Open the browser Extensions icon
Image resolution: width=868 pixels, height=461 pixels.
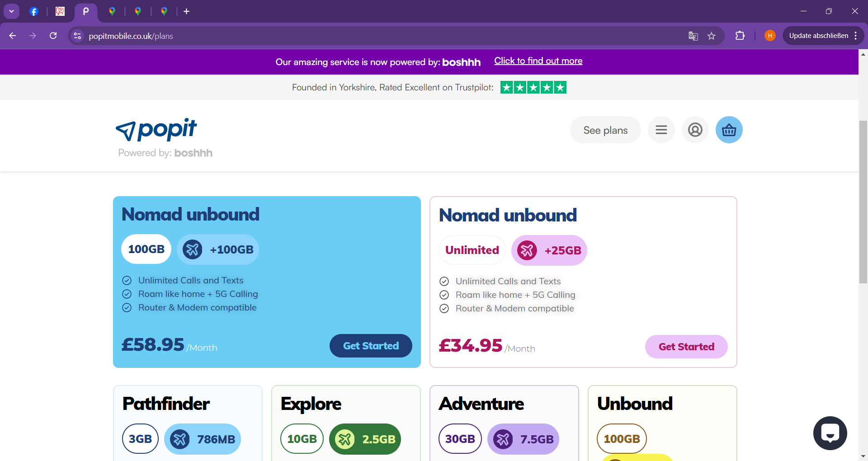pyautogui.click(x=740, y=36)
